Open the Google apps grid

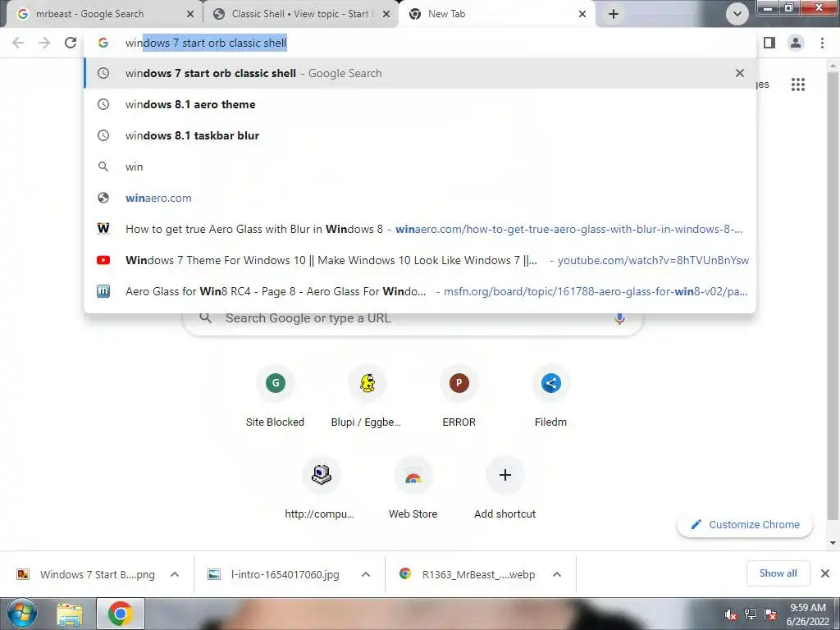797,84
